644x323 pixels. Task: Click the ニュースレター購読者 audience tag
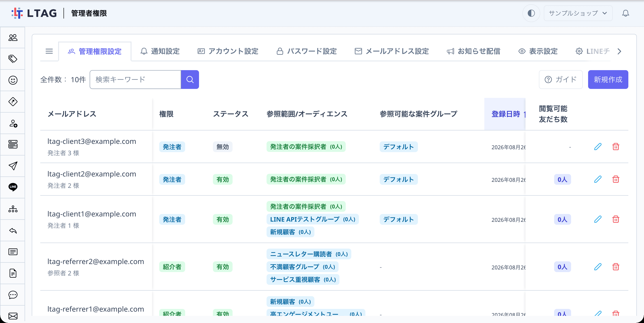309,254
